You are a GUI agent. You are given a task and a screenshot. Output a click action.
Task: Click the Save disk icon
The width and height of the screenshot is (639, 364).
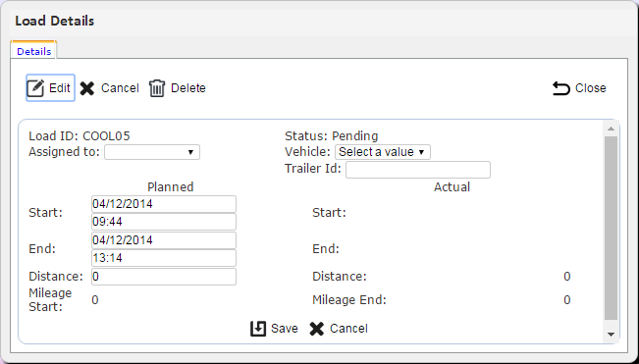coord(258,329)
